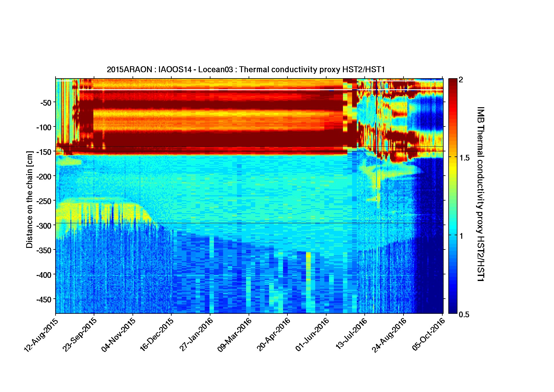Select the 01-Jun-2016 date tick label

coord(312,335)
